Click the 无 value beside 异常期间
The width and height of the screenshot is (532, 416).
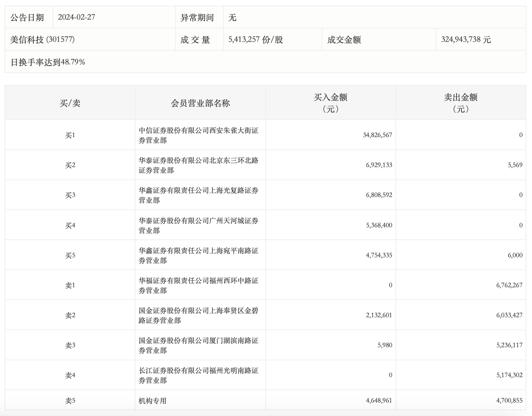[x=232, y=18]
